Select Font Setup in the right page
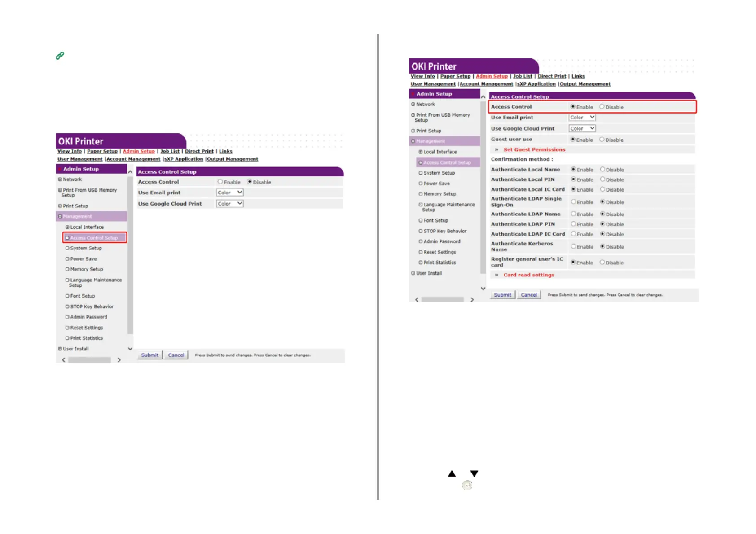 point(436,220)
